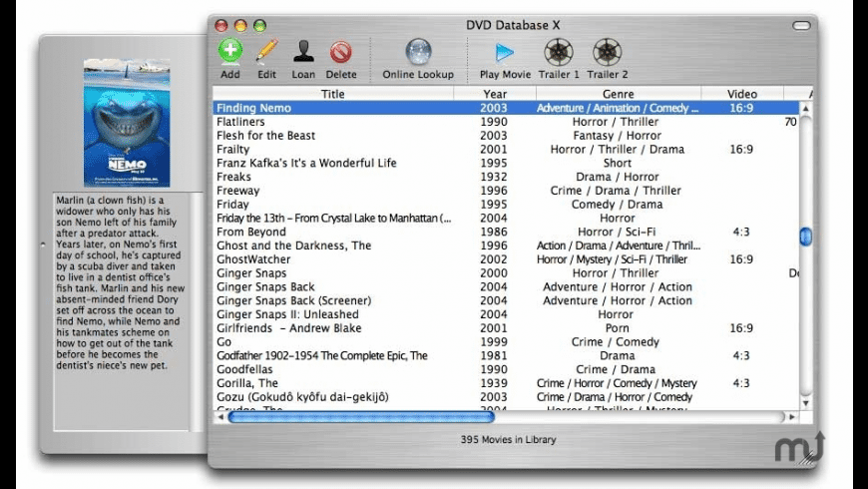Click From Beyond's 4:3 video value
Screen dimensions: 868x489
[x=741, y=232]
